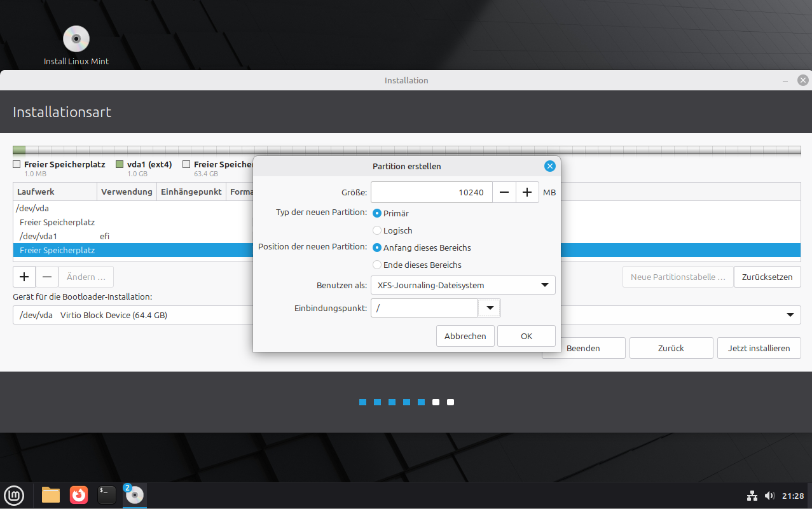The height and width of the screenshot is (509, 812).
Task: Increase partition size with plus button
Action: coord(527,192)
